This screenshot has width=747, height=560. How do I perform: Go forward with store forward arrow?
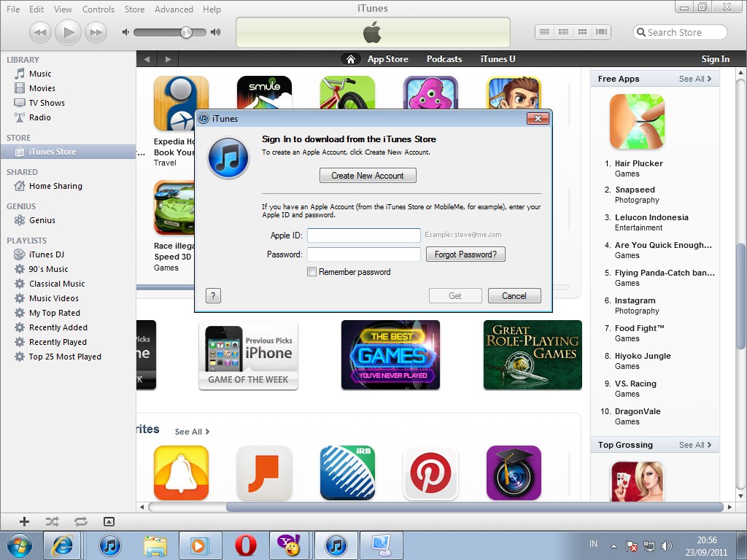point(168,59)
